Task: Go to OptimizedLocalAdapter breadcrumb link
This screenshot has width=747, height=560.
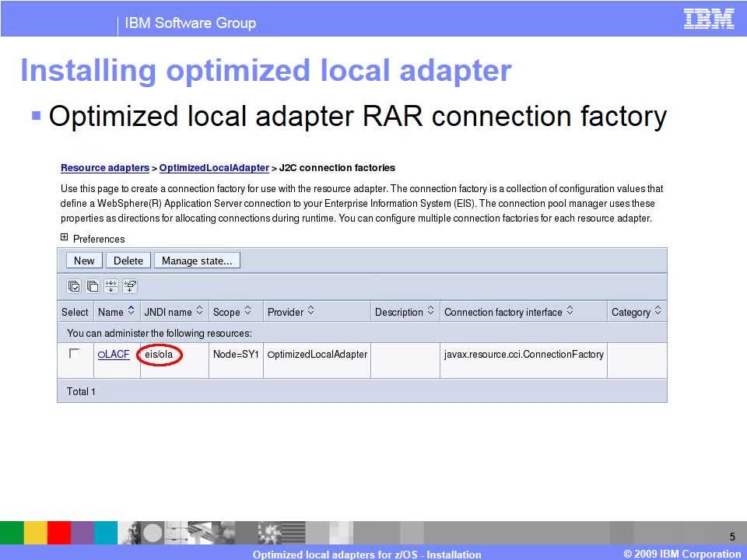Action: click(x=214, y=168)
